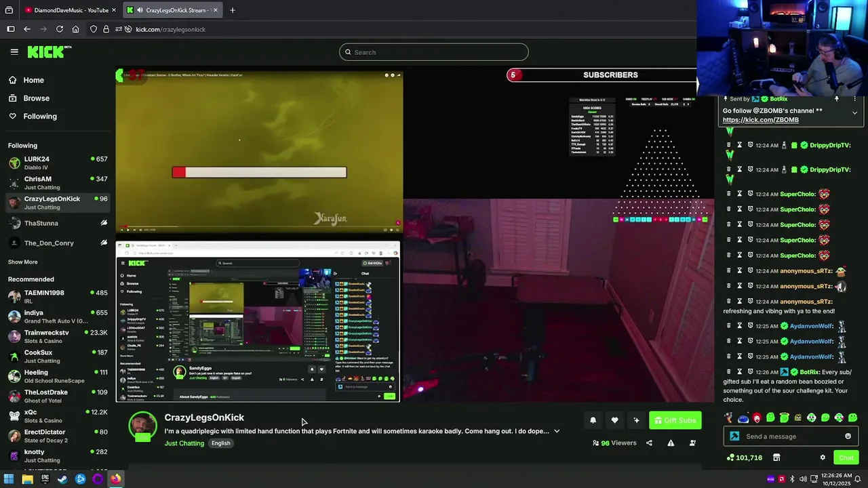Click the first quick emote above message box

pyautogui.click(x=729, y=418)
